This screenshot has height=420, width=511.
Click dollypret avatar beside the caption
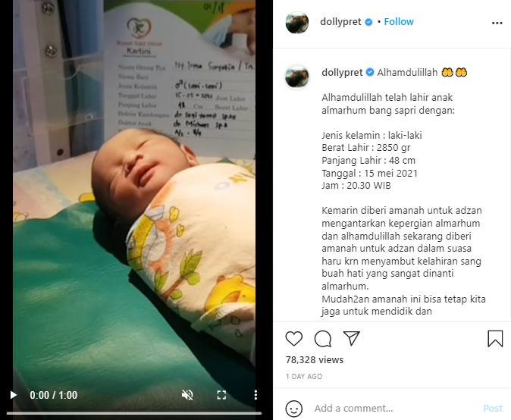pos(297,77)
